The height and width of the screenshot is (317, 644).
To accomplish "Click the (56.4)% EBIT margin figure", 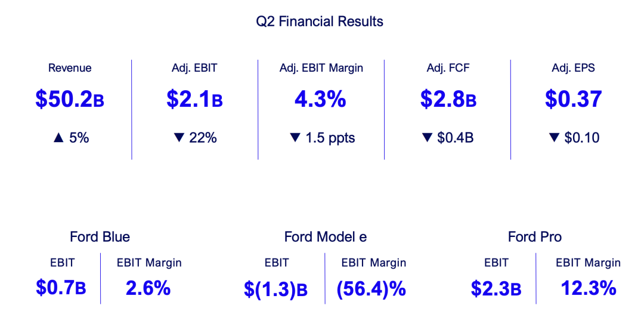I will 371,289.
